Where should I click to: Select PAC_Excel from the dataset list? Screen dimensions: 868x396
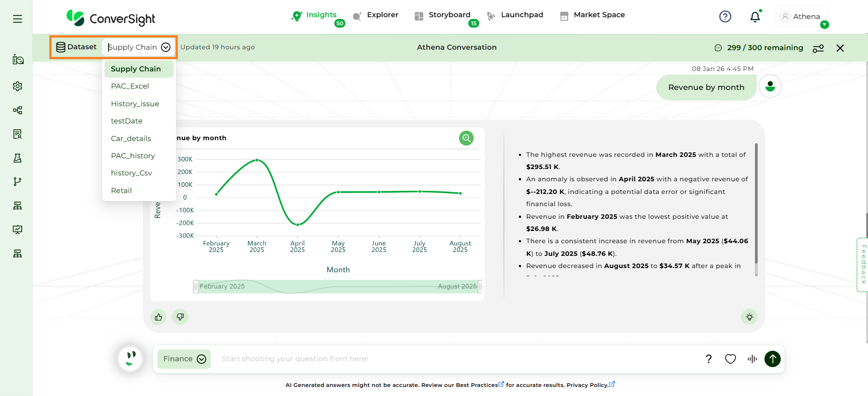coord(130,86)
